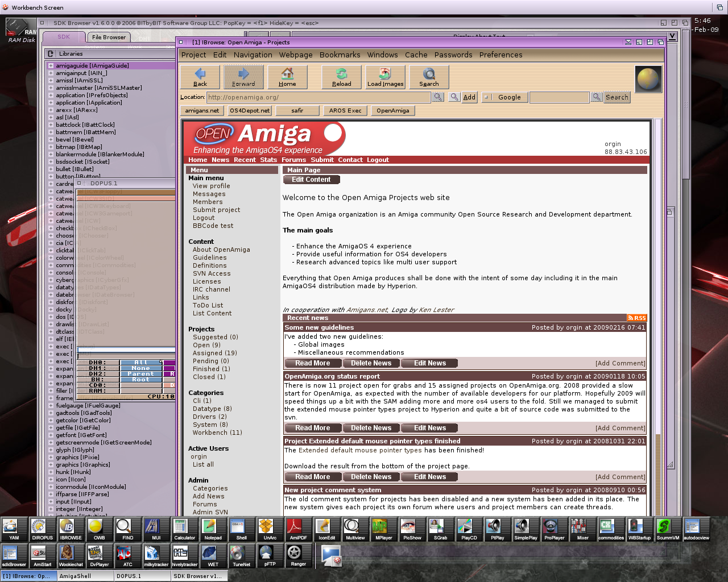Click the Forward arrow toolbar button
Viewport: 728px width, 582px height.
click(x=243, y=77)
